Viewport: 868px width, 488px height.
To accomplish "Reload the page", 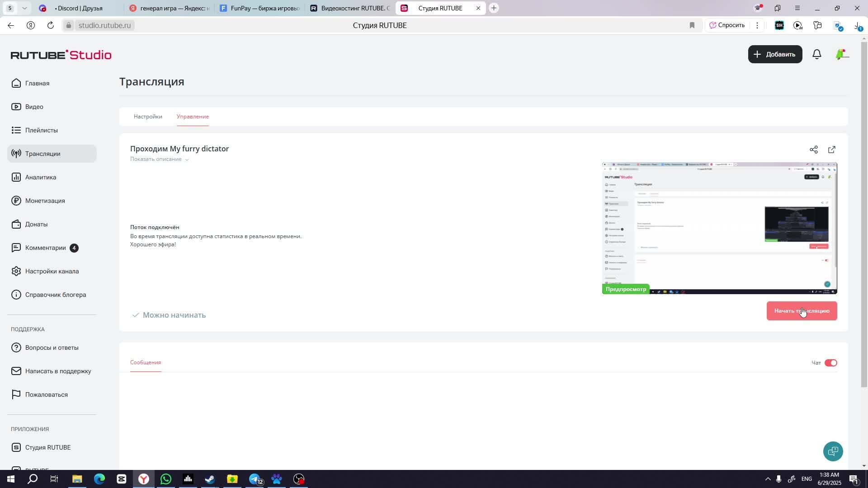I will coord(51,25).
